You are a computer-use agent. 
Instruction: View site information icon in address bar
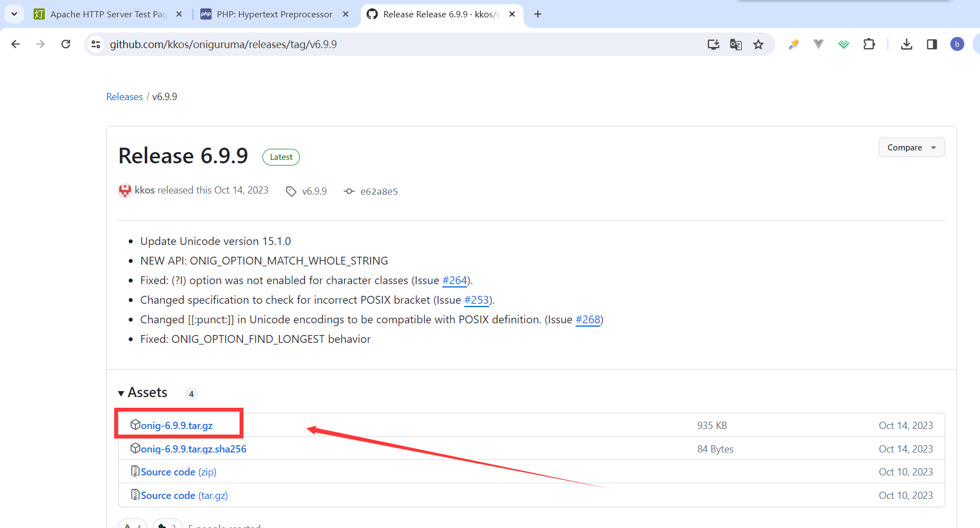pos(96,44)
